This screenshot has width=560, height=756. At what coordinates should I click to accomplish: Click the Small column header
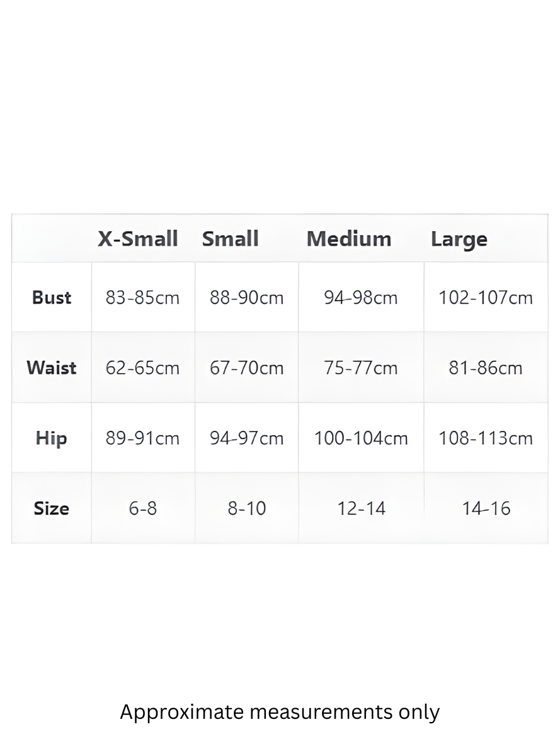231,239
